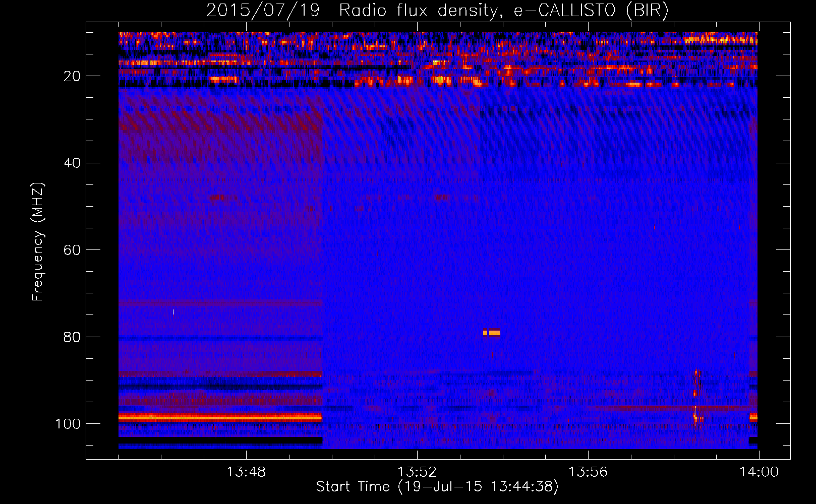The width and height of the screenshot is (816, 504).
Task: Click the 'Frequency (MHZ)' axis label
Action: tap(38, 242)
